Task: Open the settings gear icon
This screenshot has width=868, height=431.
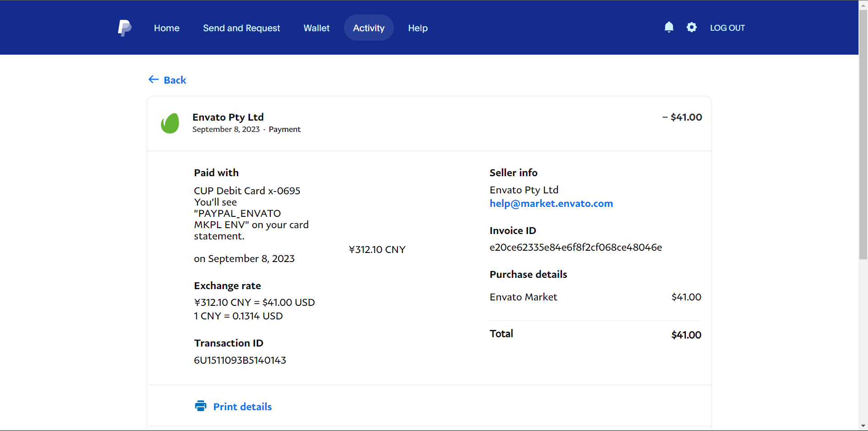Action: [x=691, y=28]
